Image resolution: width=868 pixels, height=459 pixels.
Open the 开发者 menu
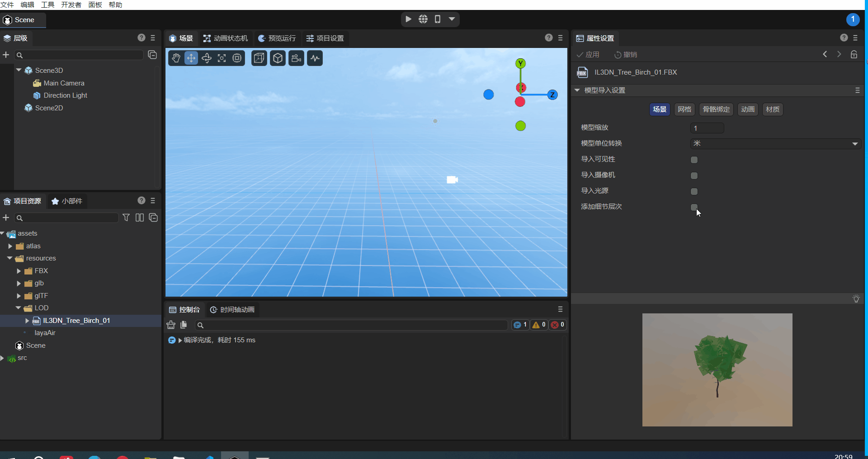point(71,5)
